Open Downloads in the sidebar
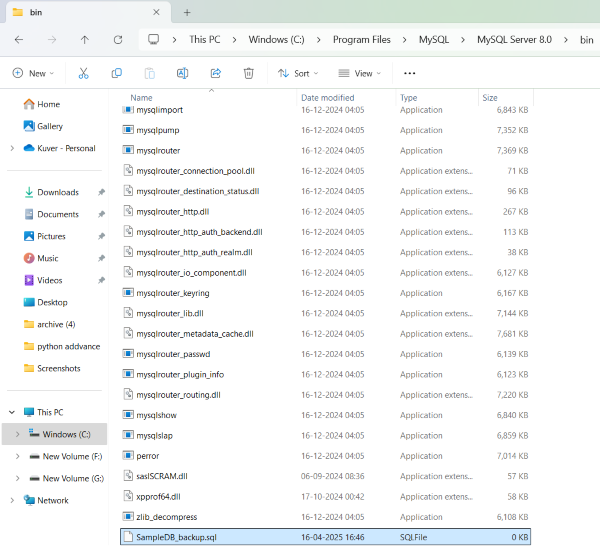This screenshot has width=600, height=548. point(58,192)
